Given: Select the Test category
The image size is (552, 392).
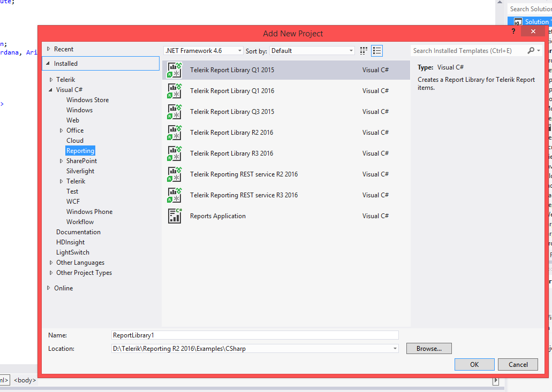Looking at the screenshot, I should point(72,191).
